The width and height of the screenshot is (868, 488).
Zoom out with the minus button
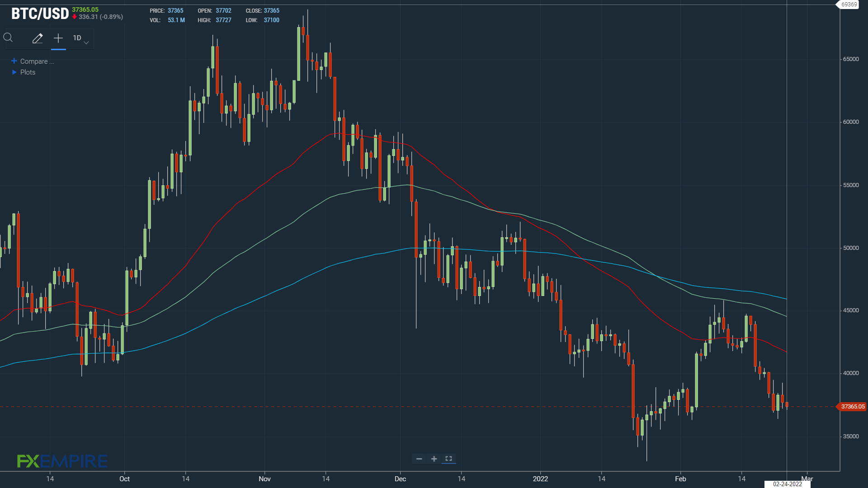click(419, 459)
